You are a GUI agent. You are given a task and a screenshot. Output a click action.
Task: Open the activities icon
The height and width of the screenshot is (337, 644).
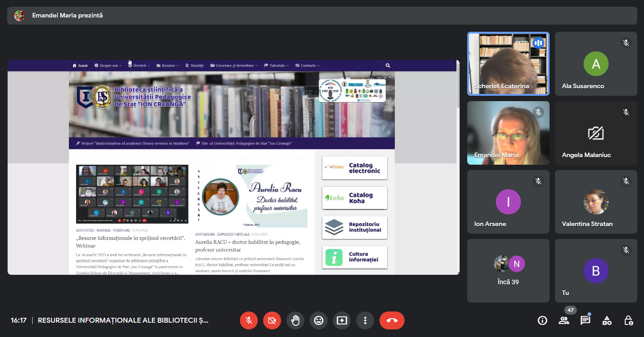point(607,320)
